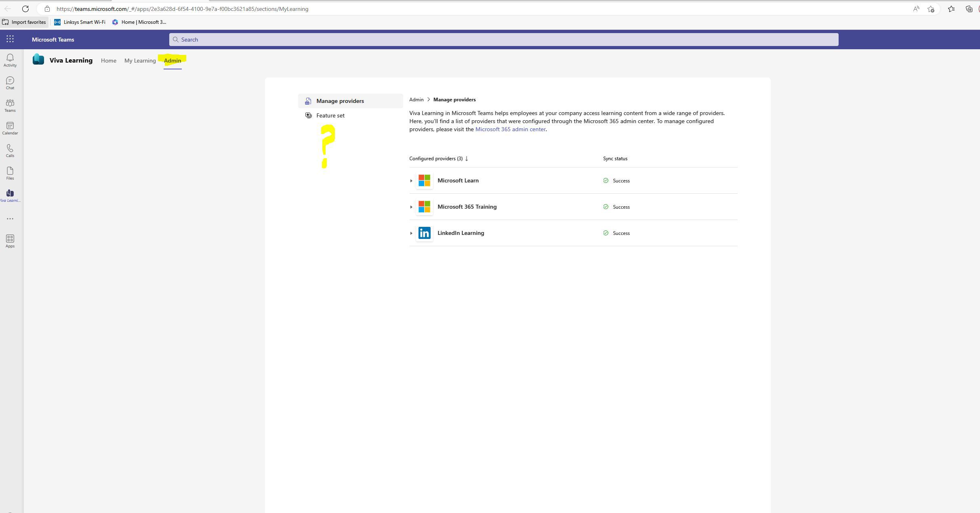Add this page to favorites via the star icon
980x513 pixels.
point(931,9)
